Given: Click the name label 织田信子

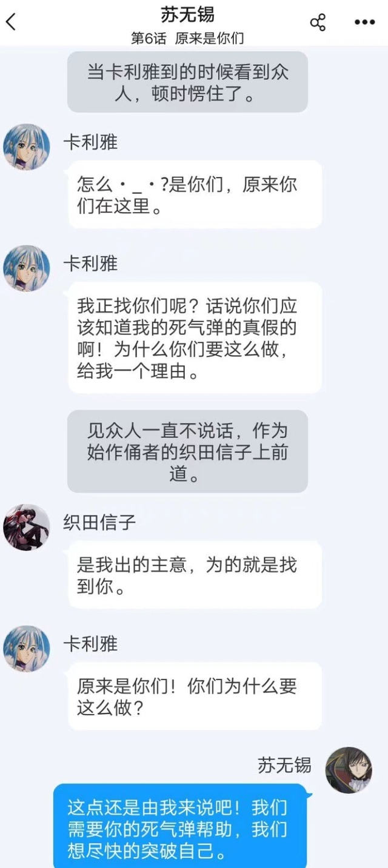Looking at the screenshot, I should click(99, 523).
